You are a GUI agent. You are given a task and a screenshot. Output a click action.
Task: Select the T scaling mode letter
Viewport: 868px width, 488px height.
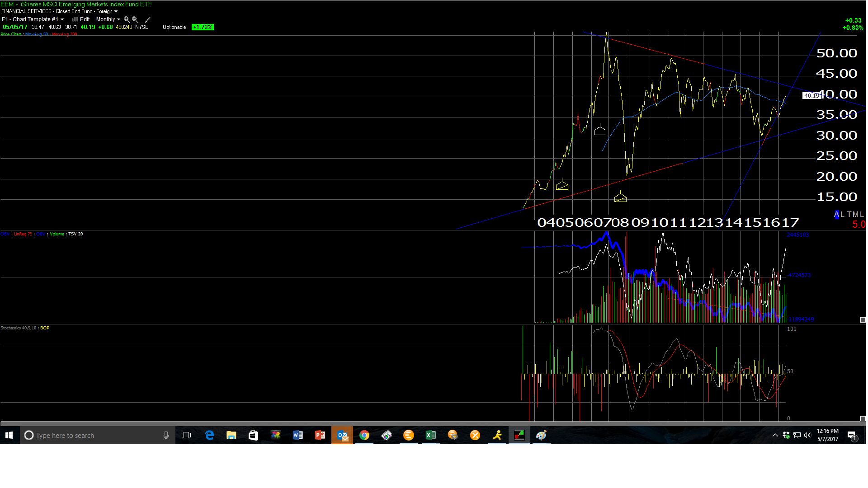click(849, 214)
